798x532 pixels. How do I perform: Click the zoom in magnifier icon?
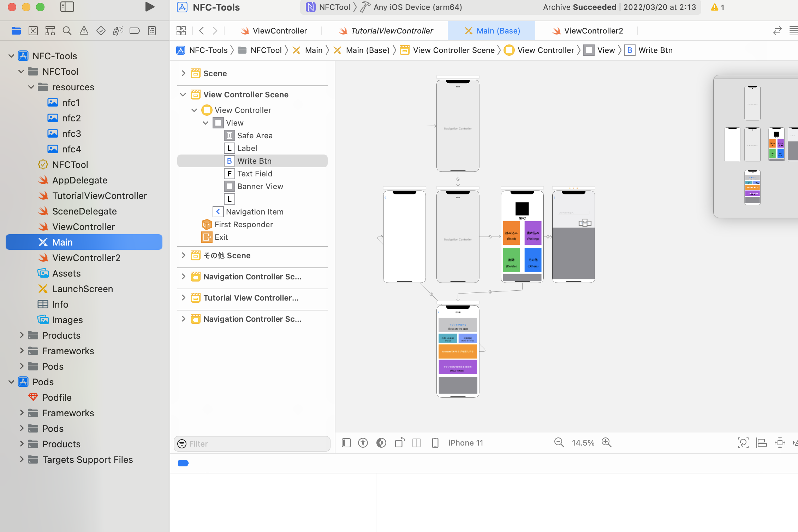tap(606, 442)
